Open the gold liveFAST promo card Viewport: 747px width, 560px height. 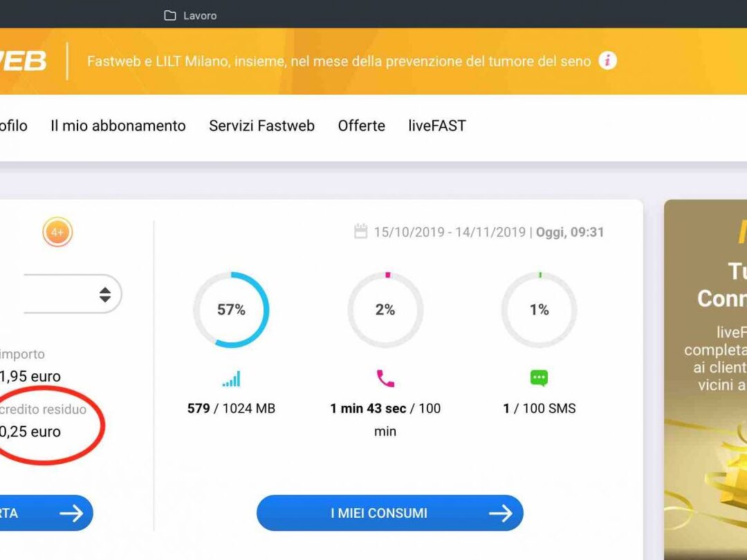(x=705, y=380)
